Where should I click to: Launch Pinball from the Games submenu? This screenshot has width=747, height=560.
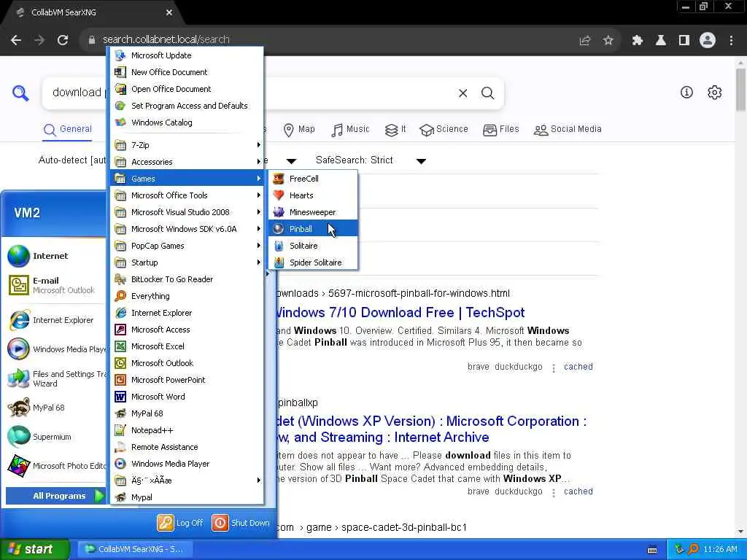(313, 229)
